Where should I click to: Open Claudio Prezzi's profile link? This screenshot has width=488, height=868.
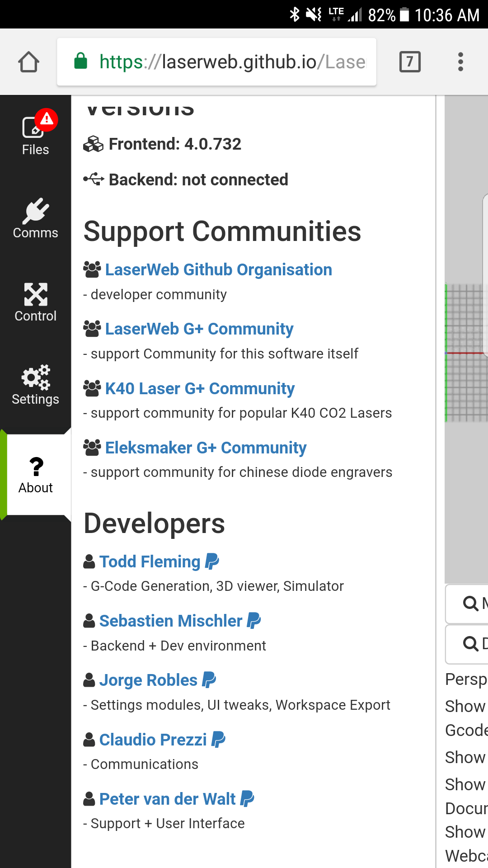pos(153,740)
